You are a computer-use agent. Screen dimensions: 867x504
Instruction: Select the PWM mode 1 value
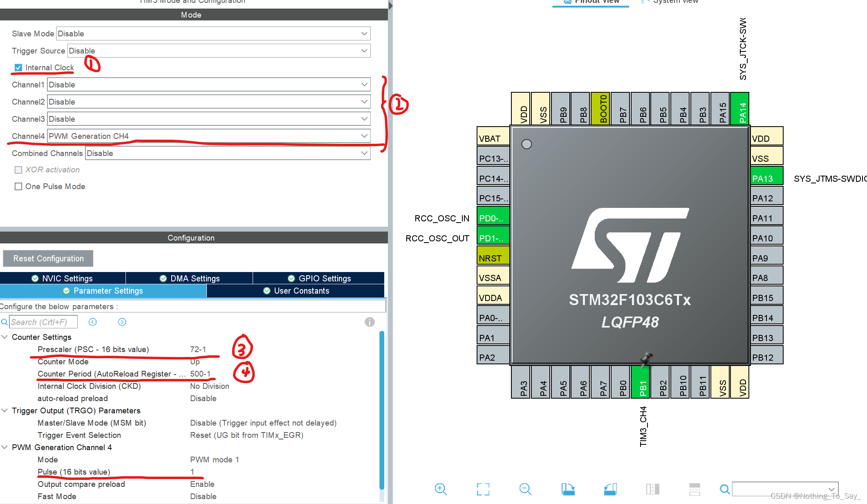tap(215, 459)
